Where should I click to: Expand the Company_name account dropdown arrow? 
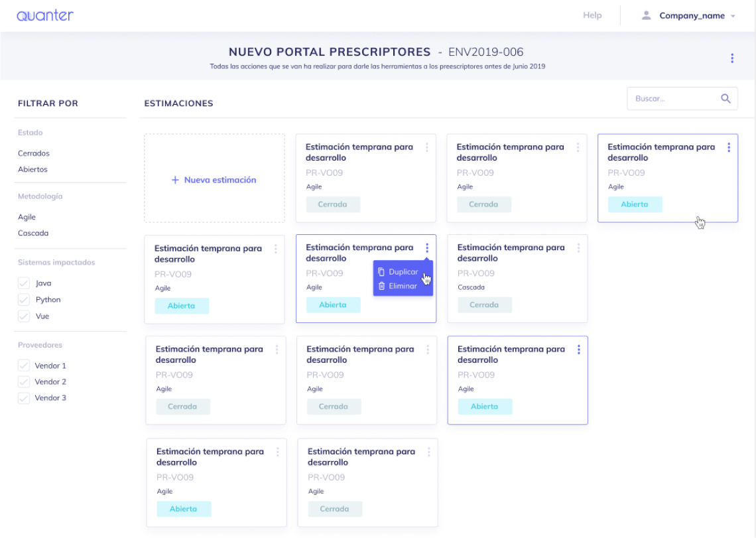[733, 17]
